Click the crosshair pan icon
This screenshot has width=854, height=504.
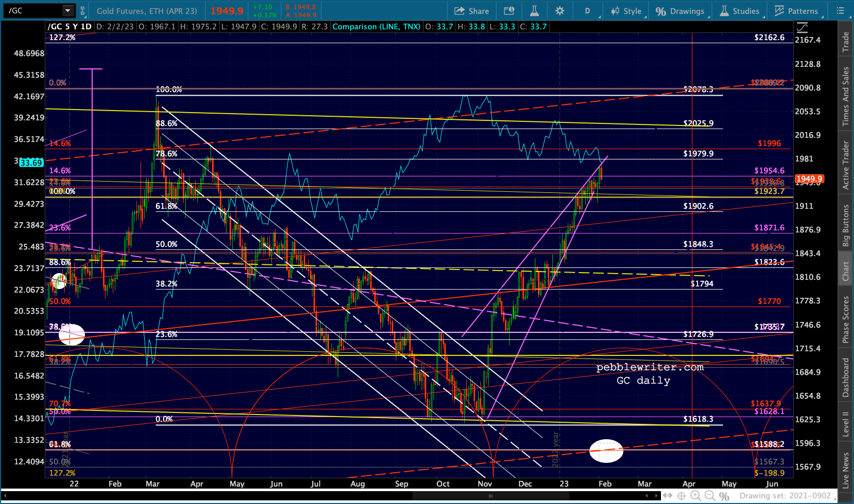click(682, 496)
